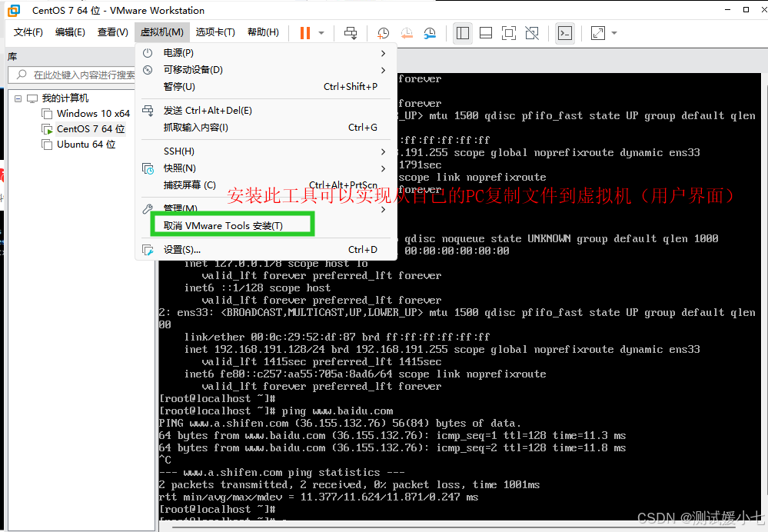Click the power icon beside 电源(P)
Viewport: 768px width, 532px height.
[148, 53]
